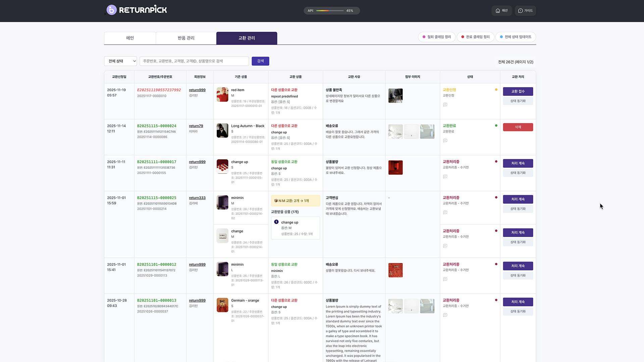Click memo icon in the 교환신청 status row
The width and height of the screenshot is (644, 362).
click(x=445, y=105)
